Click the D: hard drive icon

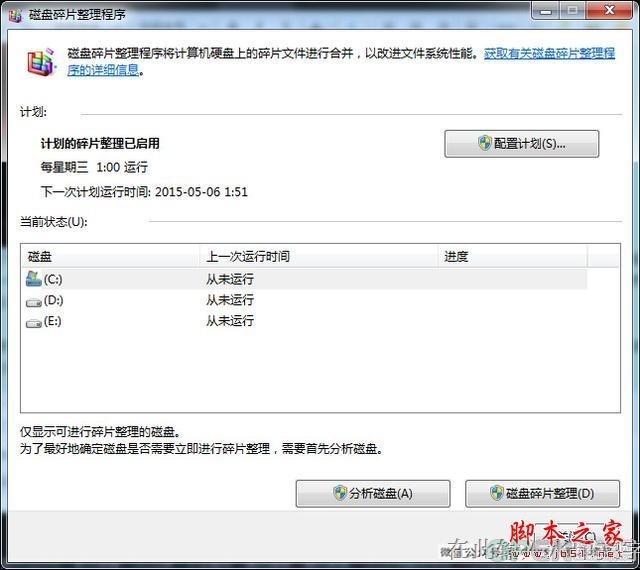(33, 302)
